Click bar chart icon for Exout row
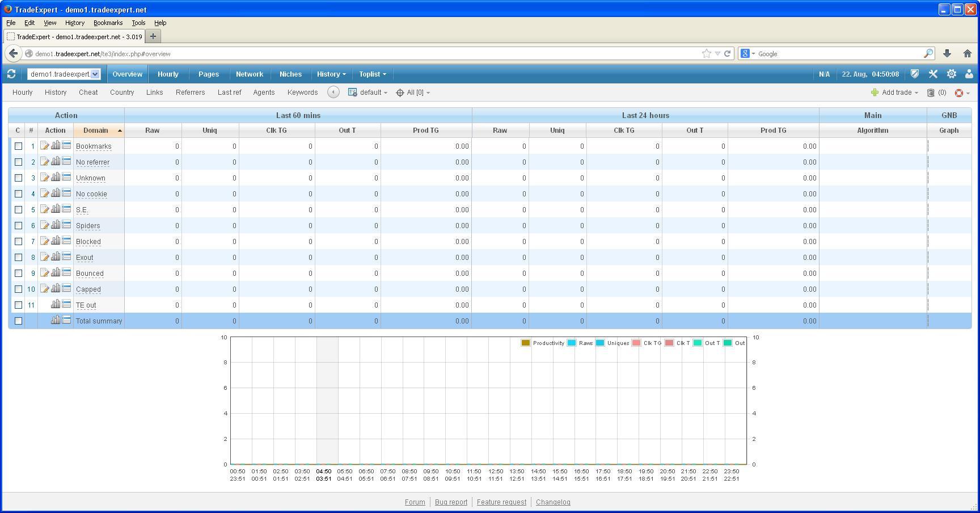The image size is (980, 513). [x=56, y=257]
